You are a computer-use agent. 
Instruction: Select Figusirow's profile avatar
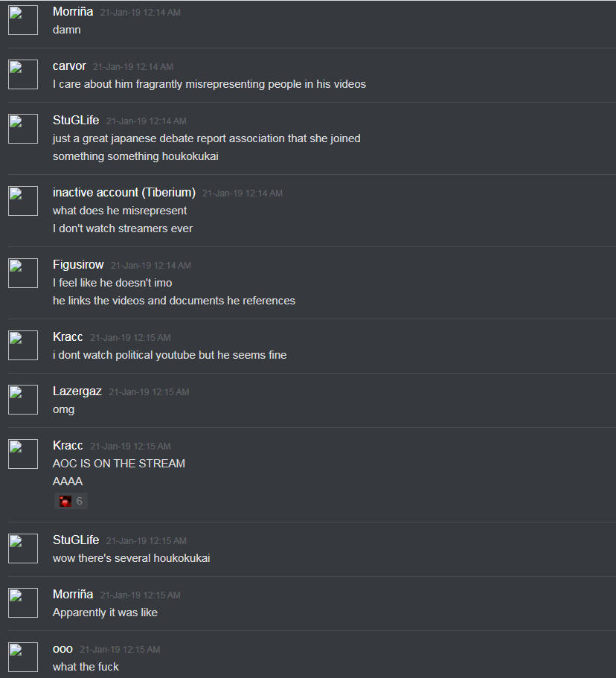point(23,273)
